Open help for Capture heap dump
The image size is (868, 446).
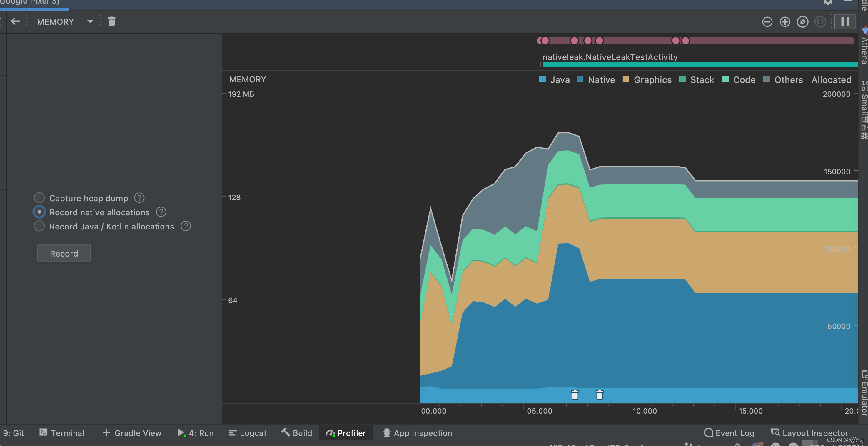[139, 198]
